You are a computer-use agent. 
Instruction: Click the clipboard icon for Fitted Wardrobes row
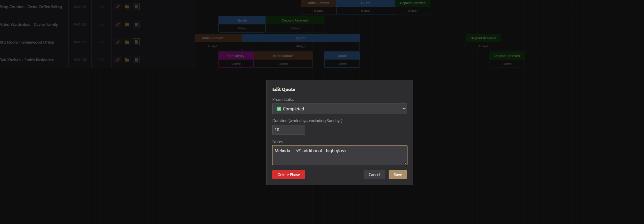coord(136,24)
